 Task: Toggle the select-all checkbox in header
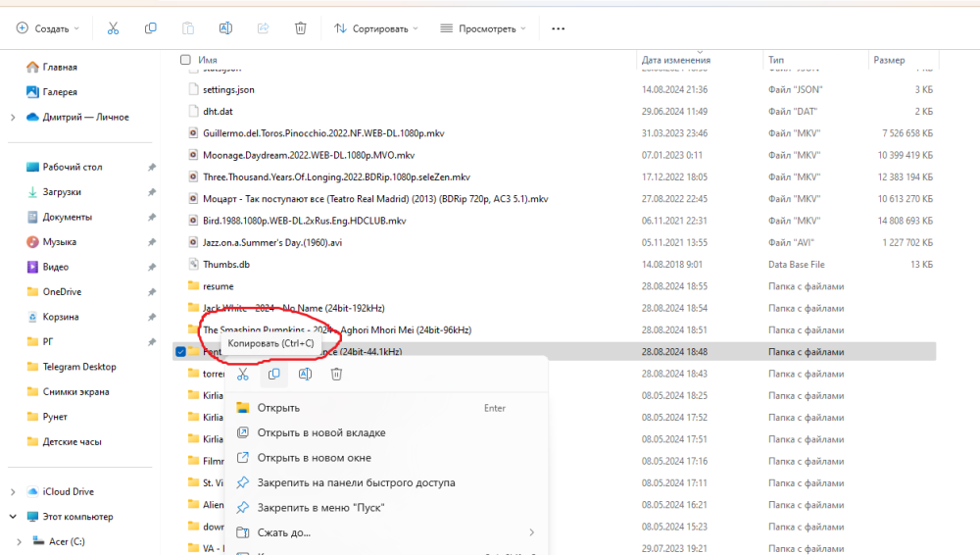point(185,60)
